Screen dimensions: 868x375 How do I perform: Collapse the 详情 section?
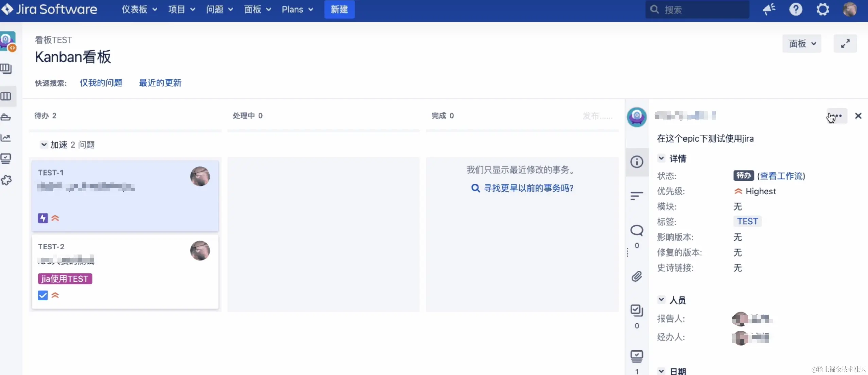point(661,158)
